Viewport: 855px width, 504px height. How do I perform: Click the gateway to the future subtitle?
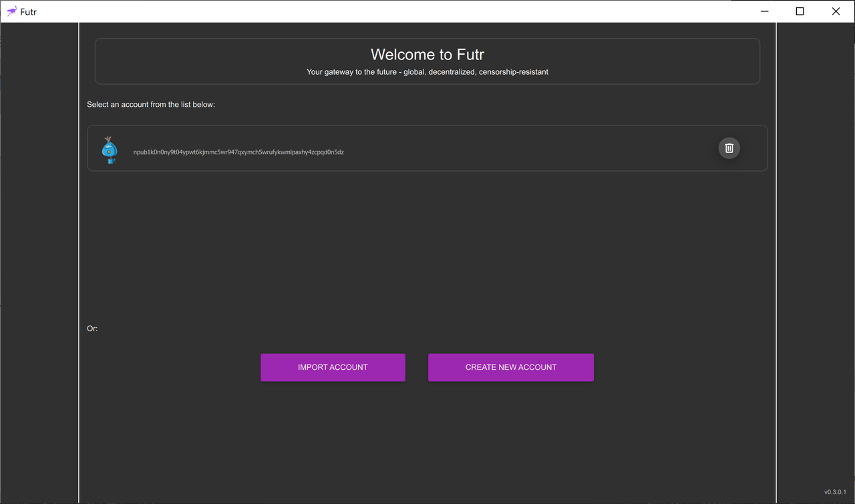(x=427, y=71)
